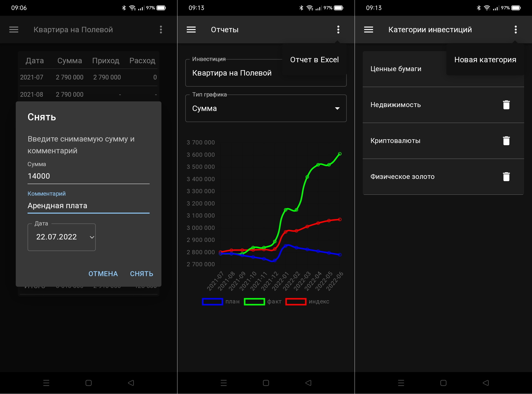Screen dimensions: 532x394
Task: Focus the Сумма field containing 14000
Action: pyautogui.click(x=88, y=176)
